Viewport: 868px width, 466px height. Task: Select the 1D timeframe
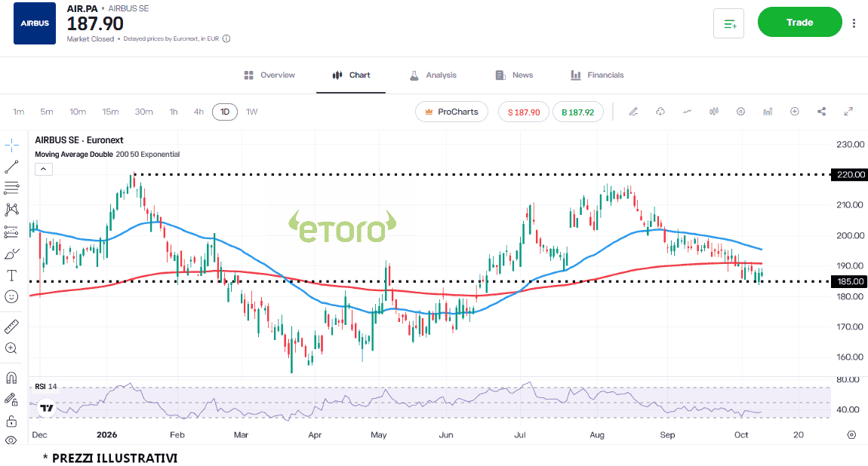click(225, 112)
